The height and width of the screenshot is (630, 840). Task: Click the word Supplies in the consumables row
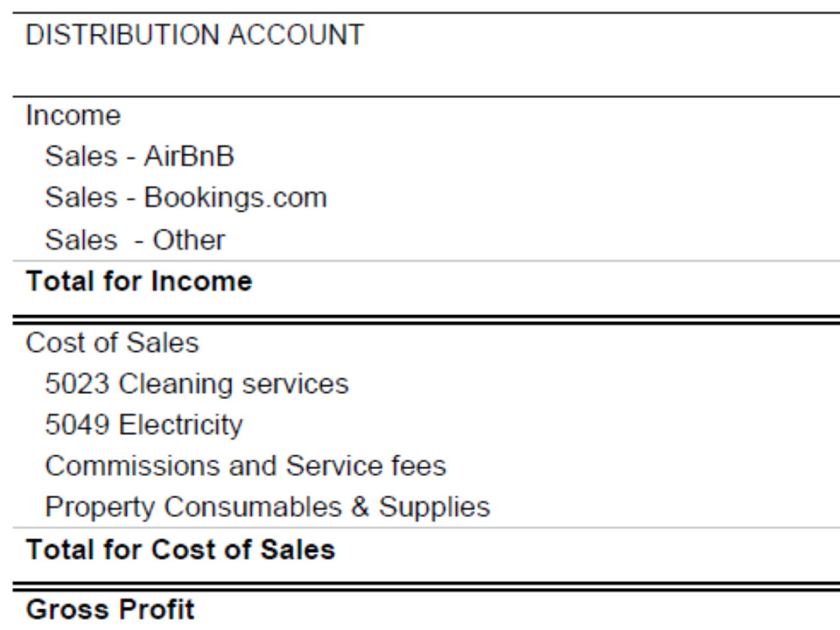pos(434,507)
